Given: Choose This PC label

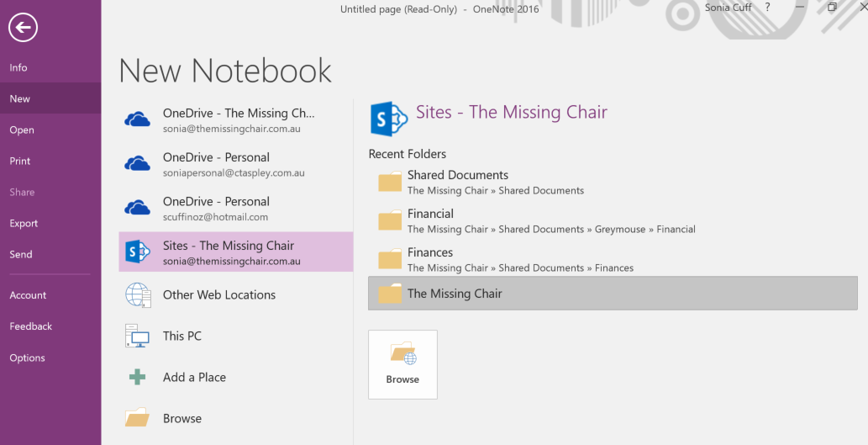Looking at the screenshot, I should [182, 336].
